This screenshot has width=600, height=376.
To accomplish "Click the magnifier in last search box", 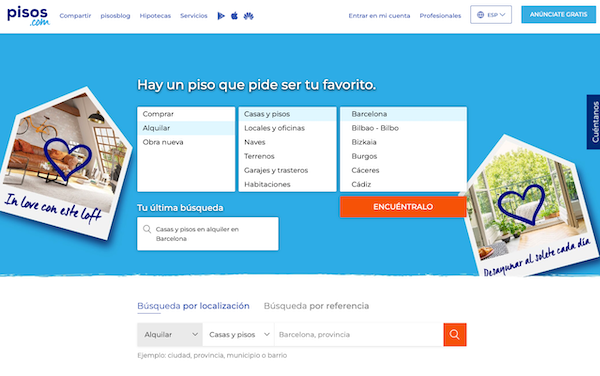I will pyautogui.click(x=147, y=229).
